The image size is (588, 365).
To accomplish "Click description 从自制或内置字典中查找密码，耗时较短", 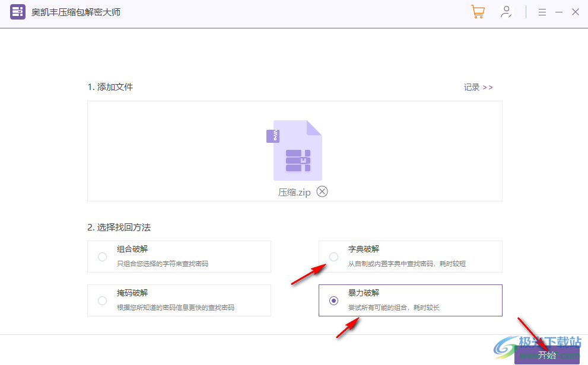I will (407, 264).
